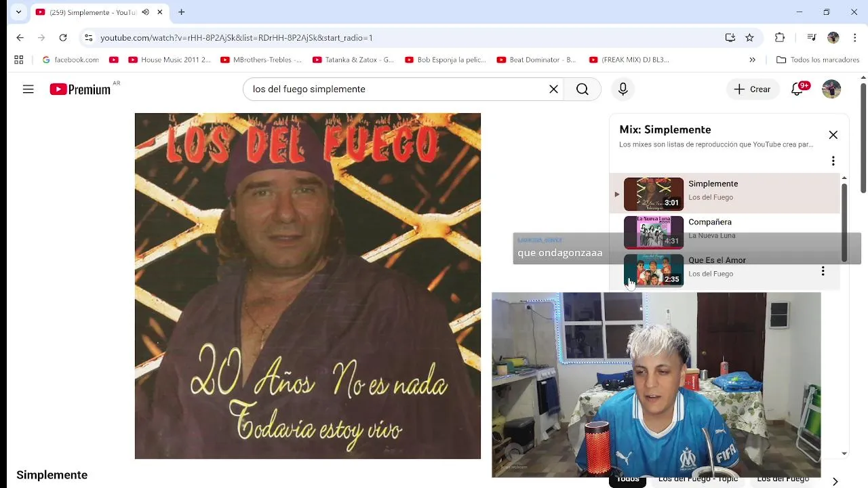
Task: Open the YouTube guide hamburger menu
Action: 28,89
